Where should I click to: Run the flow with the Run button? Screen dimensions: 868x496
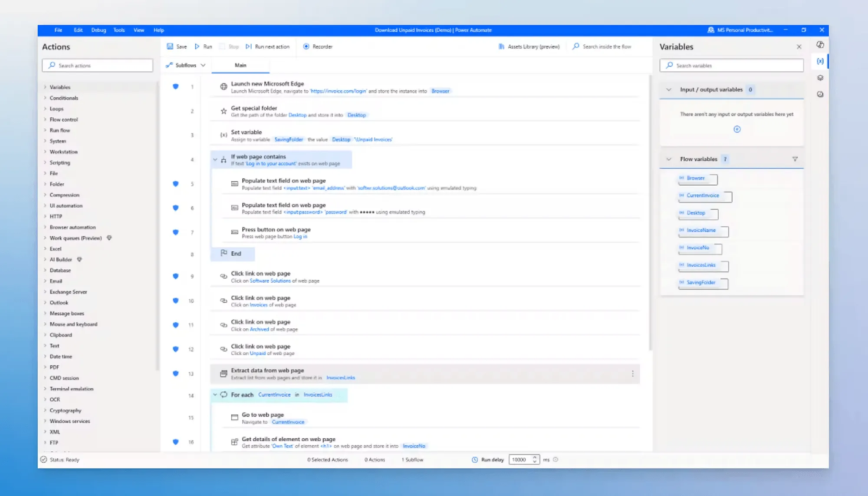[204, 46]
